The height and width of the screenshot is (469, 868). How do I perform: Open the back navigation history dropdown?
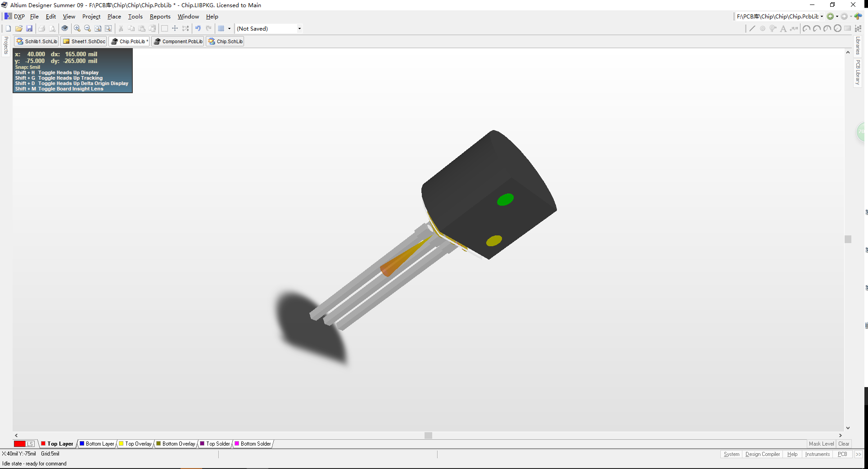[837, 17]
